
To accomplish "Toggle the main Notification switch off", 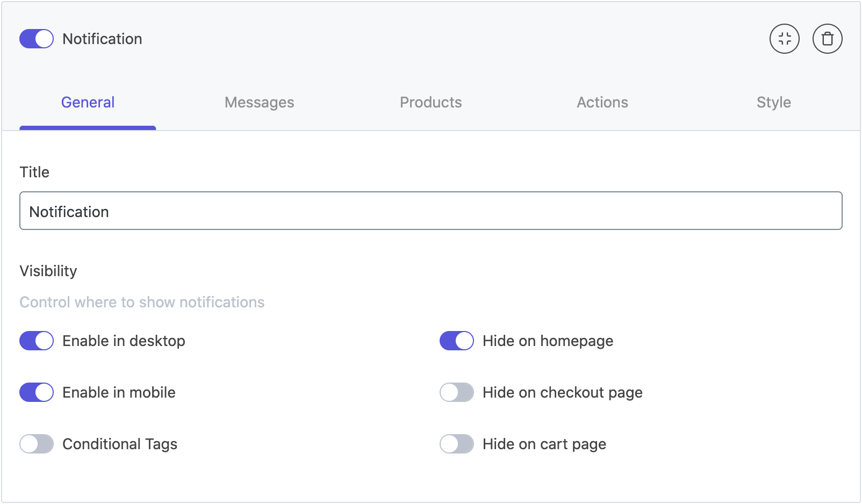I will [37, 39].
